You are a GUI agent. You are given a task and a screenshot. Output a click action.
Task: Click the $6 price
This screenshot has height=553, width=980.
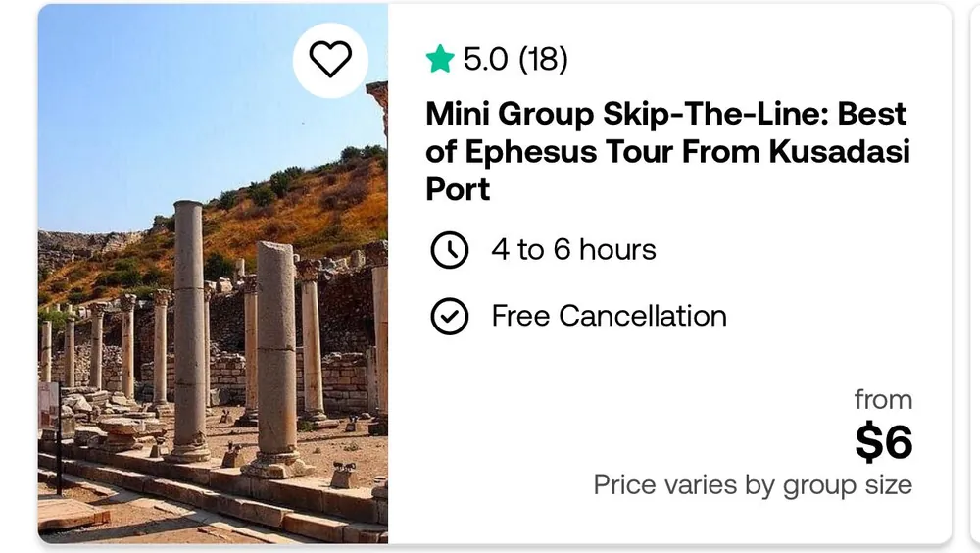point(883,442)
